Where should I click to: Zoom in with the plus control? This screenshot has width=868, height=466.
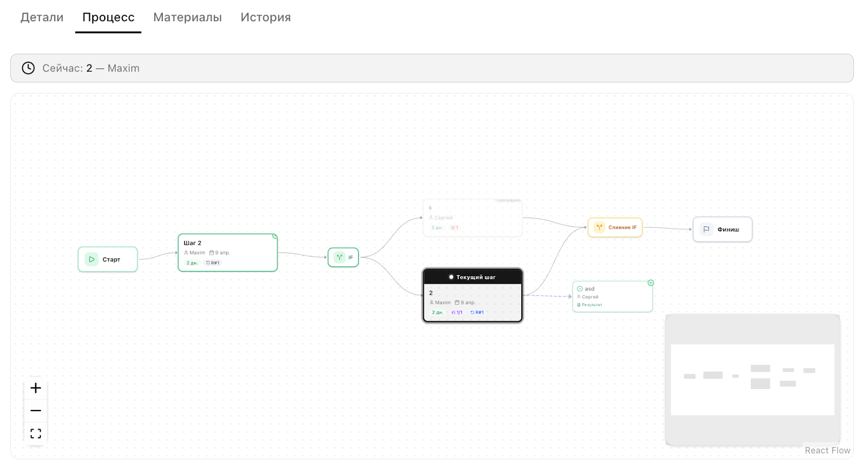[x=36, y=388]
